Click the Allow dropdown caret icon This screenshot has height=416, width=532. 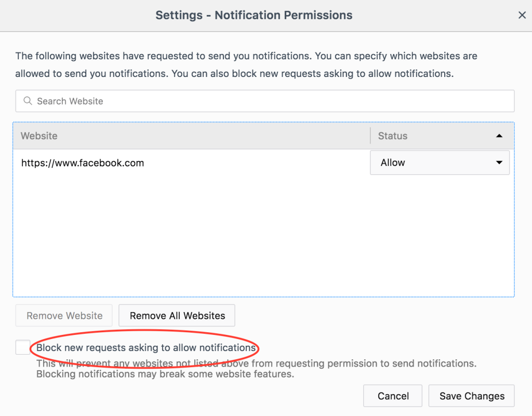pos(500,162)
